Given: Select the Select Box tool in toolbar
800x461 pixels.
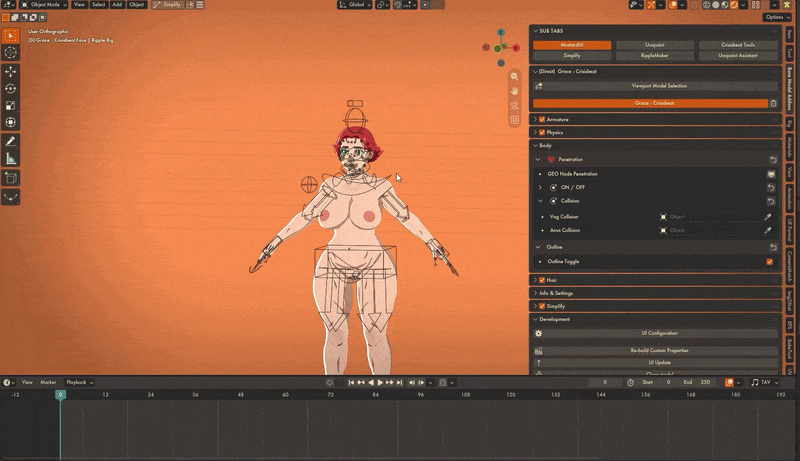Looking at the screenshot, I should click(11, 36).
